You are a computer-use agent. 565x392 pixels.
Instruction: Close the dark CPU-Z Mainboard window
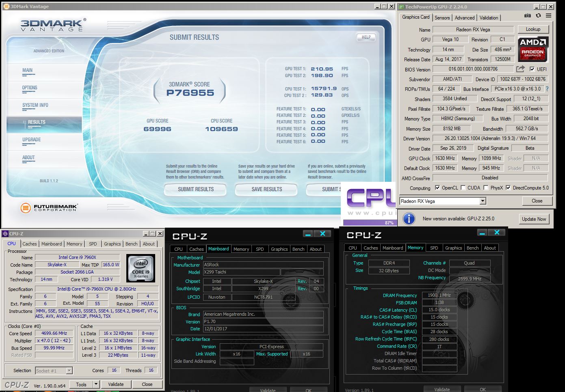tap(323, 234)
